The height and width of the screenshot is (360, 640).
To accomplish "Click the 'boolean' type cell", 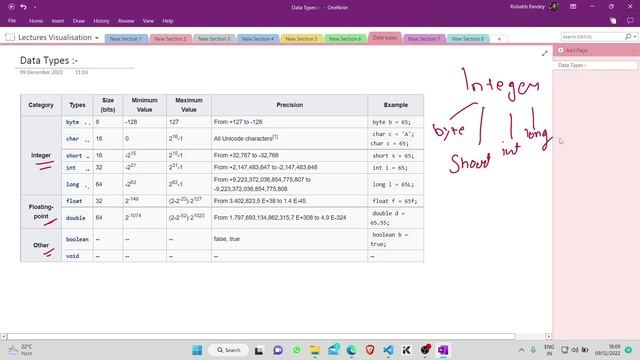I will coord(77,239).
